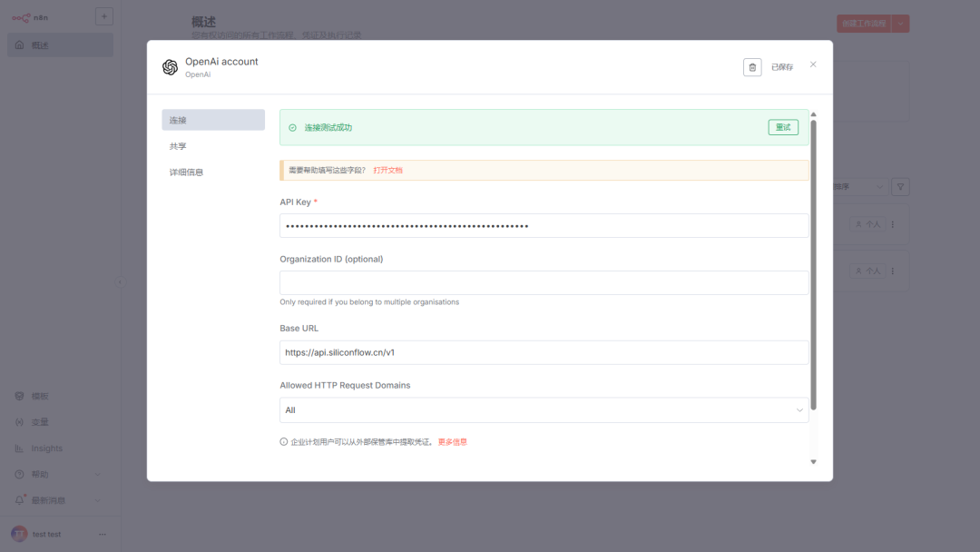The image size is (980, 552).
Task: Open Insights in the sidebar
Action: [x=60, y=448]
